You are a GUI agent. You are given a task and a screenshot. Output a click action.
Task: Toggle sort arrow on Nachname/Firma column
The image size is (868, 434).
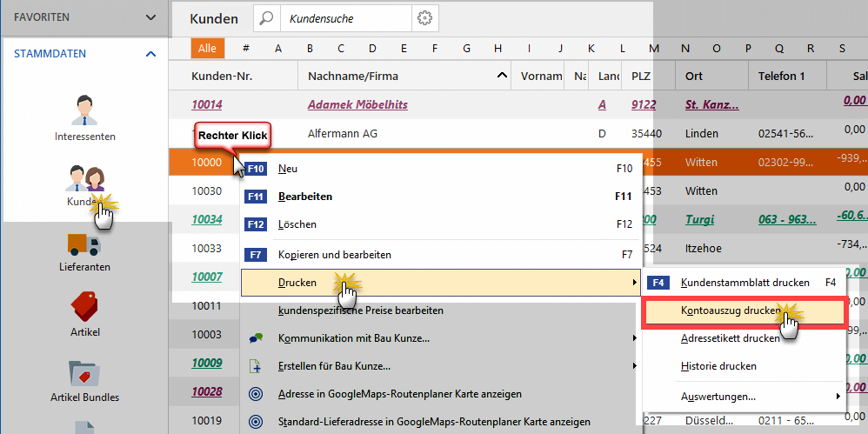[x=502, y=76]
